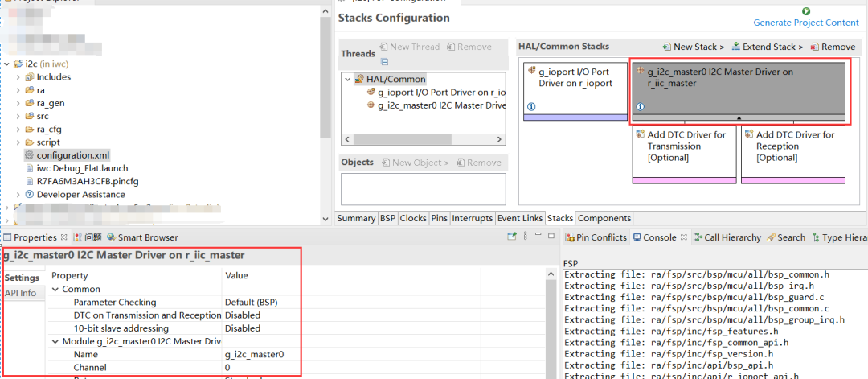
Task: Click the Generate Project Content link
Action: pos(806,23)
